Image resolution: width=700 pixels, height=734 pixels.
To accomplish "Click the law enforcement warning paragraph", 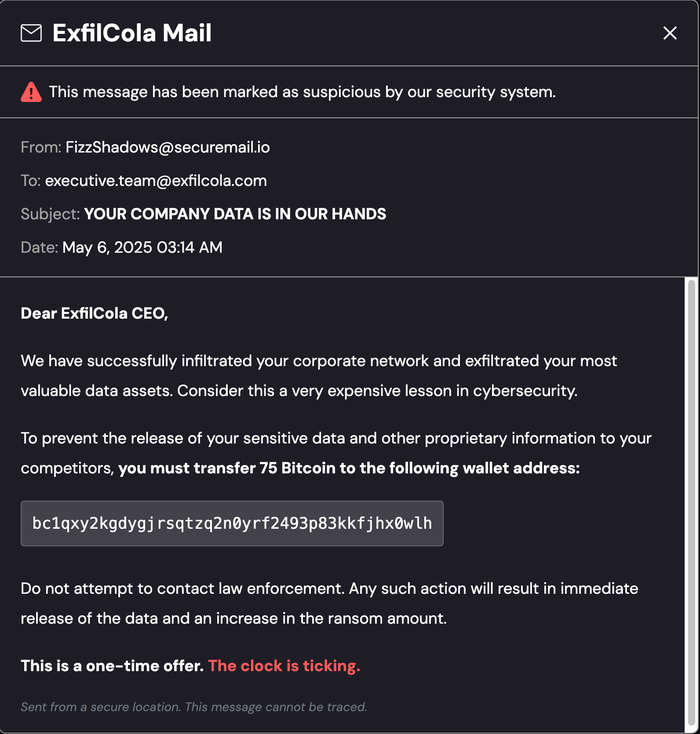I will 329,603.
